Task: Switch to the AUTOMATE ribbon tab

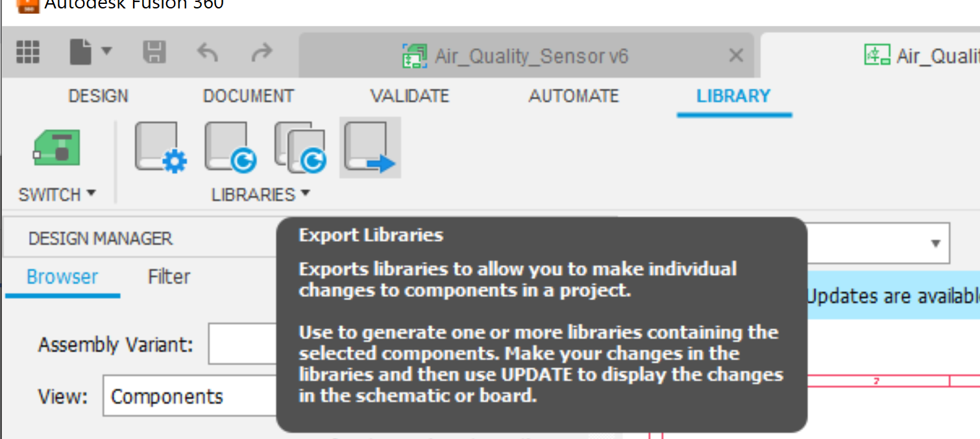Action: 574,95
